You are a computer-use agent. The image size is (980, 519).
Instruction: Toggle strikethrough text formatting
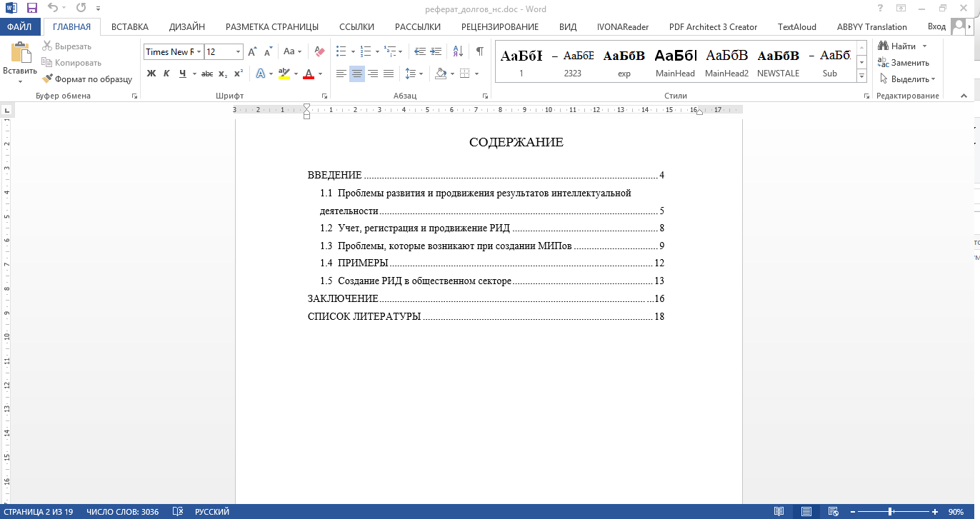pos(207,74)
